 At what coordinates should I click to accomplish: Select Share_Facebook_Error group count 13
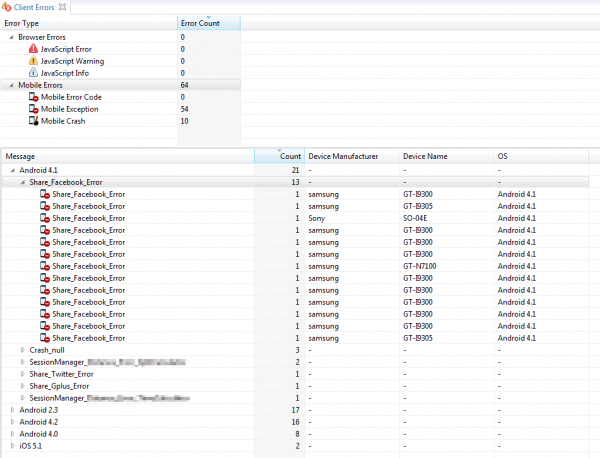[x=295, y=183]
